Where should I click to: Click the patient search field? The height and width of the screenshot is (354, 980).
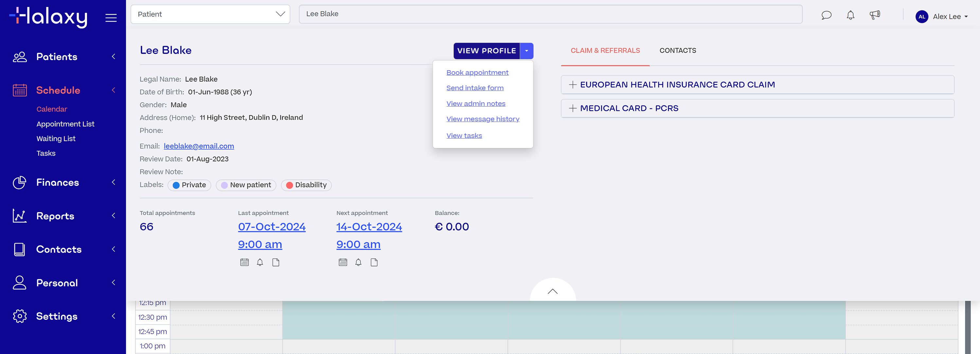pos(551,14)
